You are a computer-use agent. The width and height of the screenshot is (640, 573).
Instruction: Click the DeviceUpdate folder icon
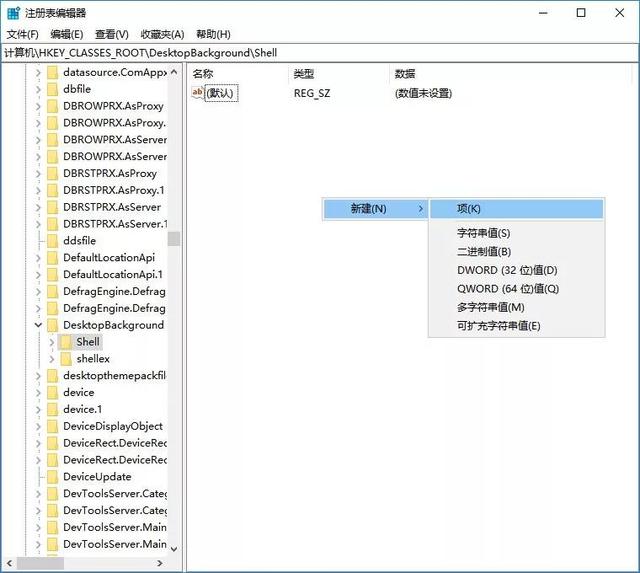(x=53, y=477)
